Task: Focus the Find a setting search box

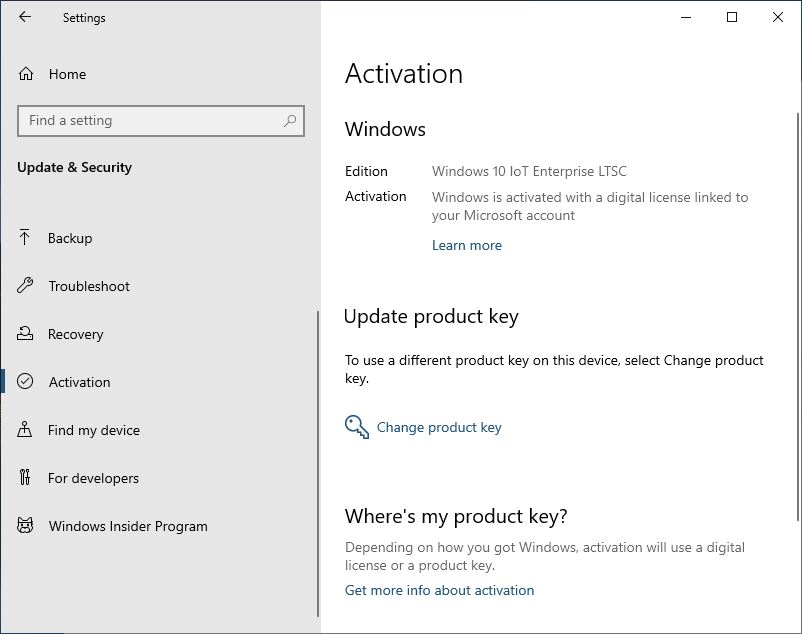Action: [x=161, y=121]
